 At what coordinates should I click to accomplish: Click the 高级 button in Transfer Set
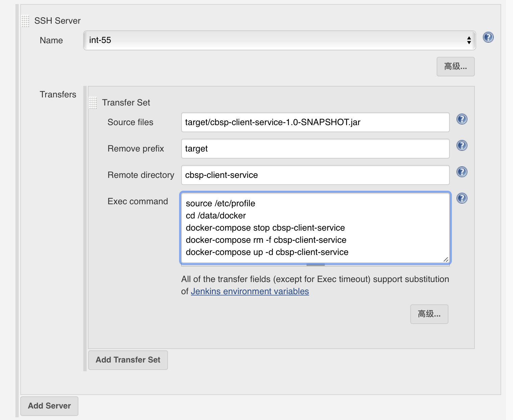tap(429, 314)
